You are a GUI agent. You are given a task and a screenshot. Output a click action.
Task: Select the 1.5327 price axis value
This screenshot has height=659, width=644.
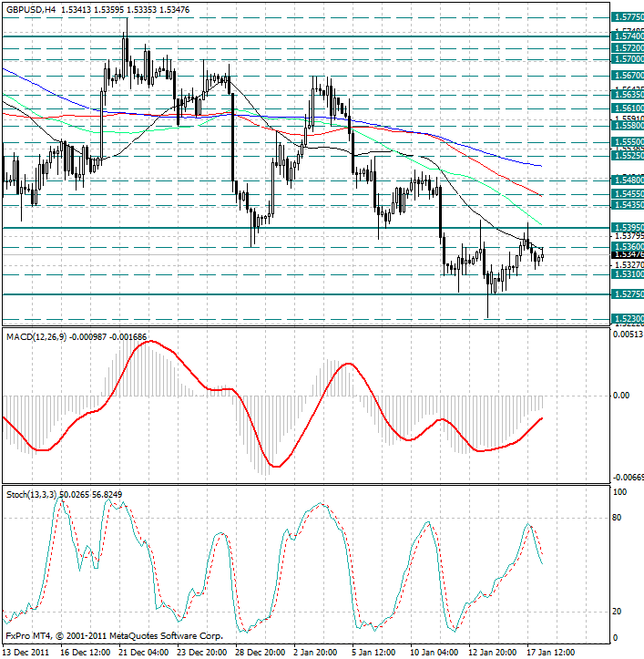point(629,264)
